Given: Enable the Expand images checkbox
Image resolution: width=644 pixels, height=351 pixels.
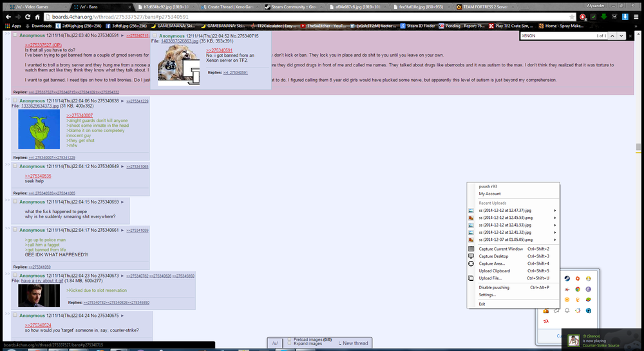Looking at the screenshot, I should coord(290,344).
